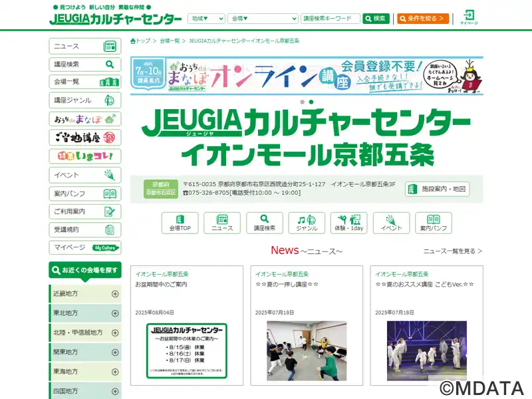Focus the 講座検索キーワード input field
Viewport: 532px width, 399px height.
tap(330, 19)
